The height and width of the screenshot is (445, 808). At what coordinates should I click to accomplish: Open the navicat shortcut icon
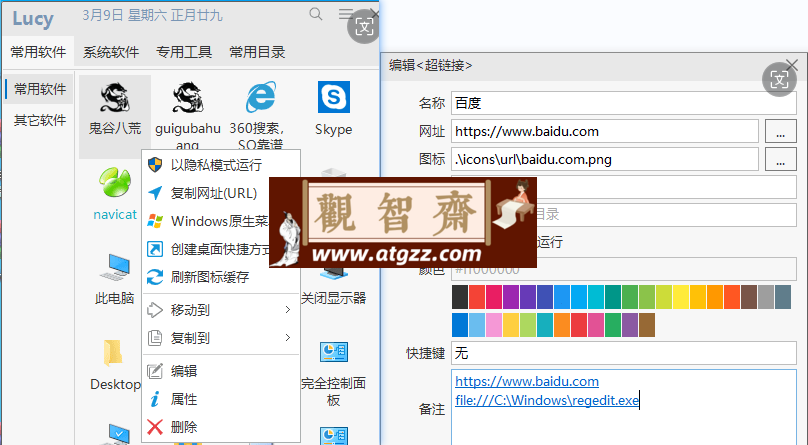tap(115, 183)
